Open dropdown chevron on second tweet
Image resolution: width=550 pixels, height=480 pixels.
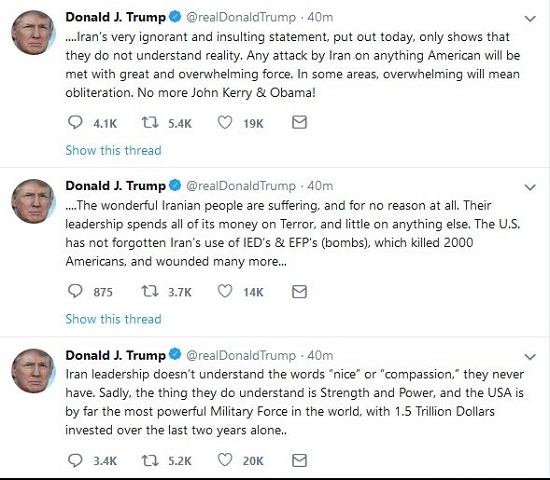pos(530,187)
